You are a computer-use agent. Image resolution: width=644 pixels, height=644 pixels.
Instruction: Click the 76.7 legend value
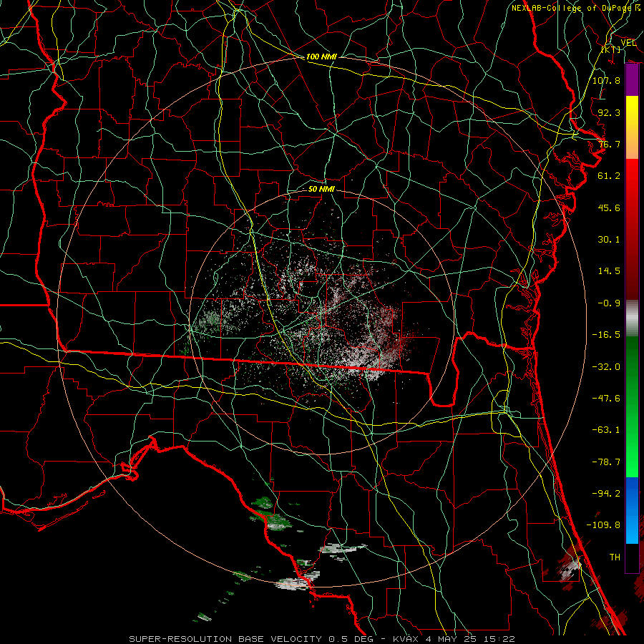[609, 144]
